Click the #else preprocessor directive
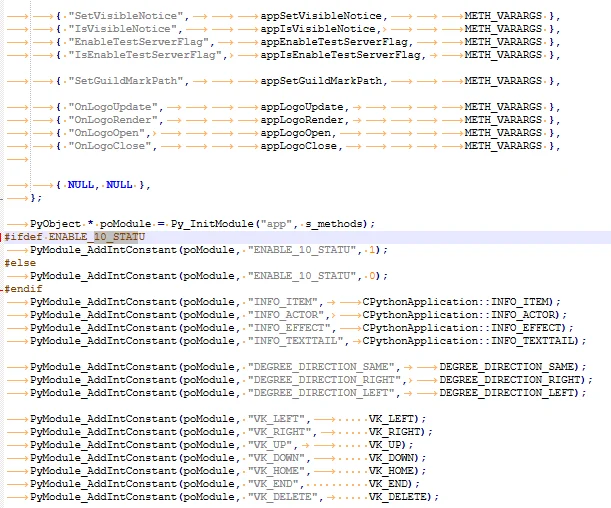 [20, 263]
